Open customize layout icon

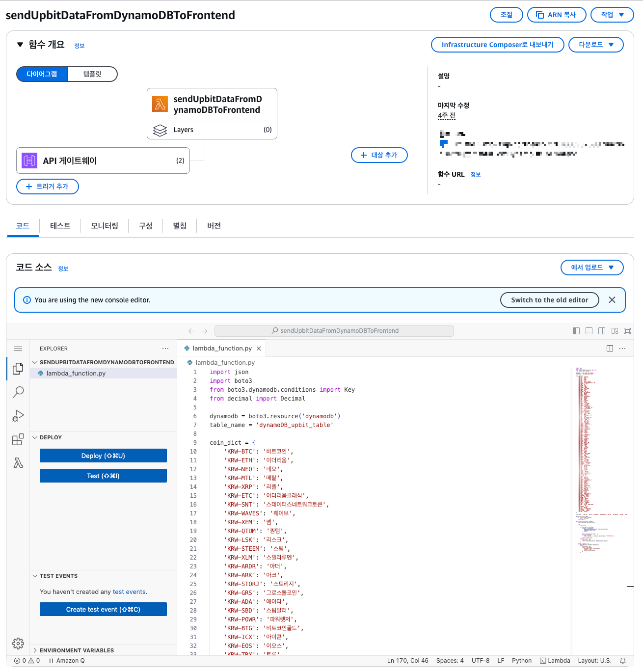pyautogui.click(x=615, y=331)
